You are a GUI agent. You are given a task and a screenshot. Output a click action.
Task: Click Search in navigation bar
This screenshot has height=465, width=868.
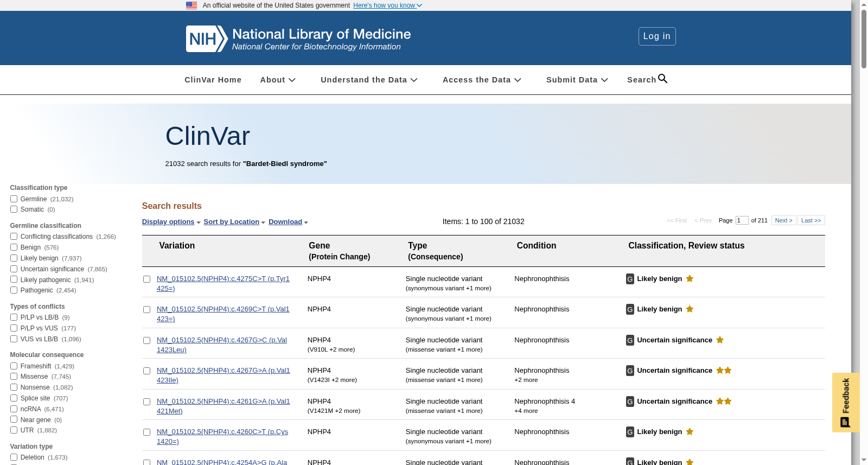[642, 80]
